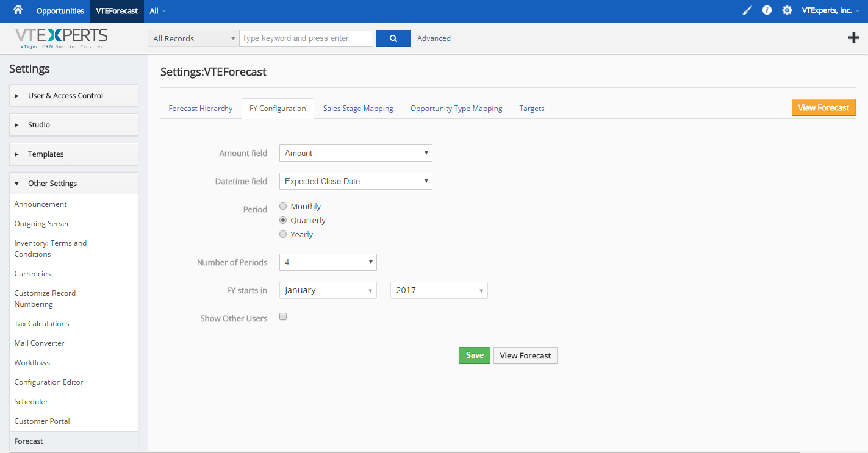Click the orange View Forecast button
868x453 pixels.
(x=823, y=107)
